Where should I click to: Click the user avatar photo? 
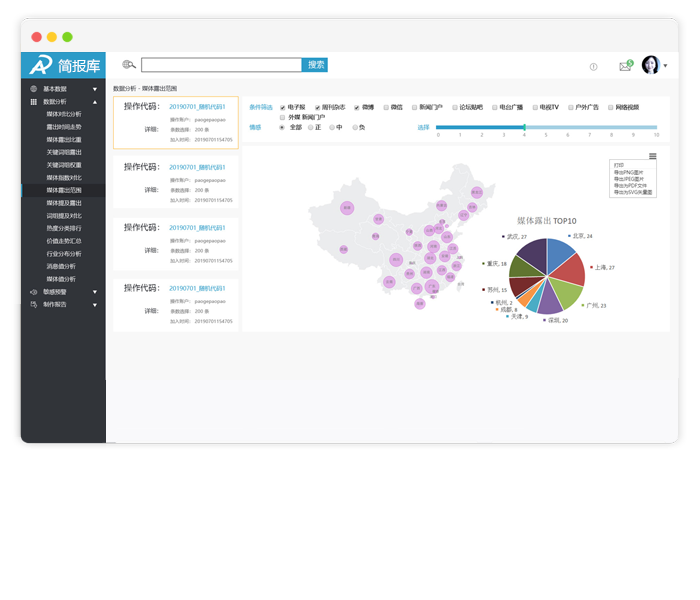click(651, 65)
